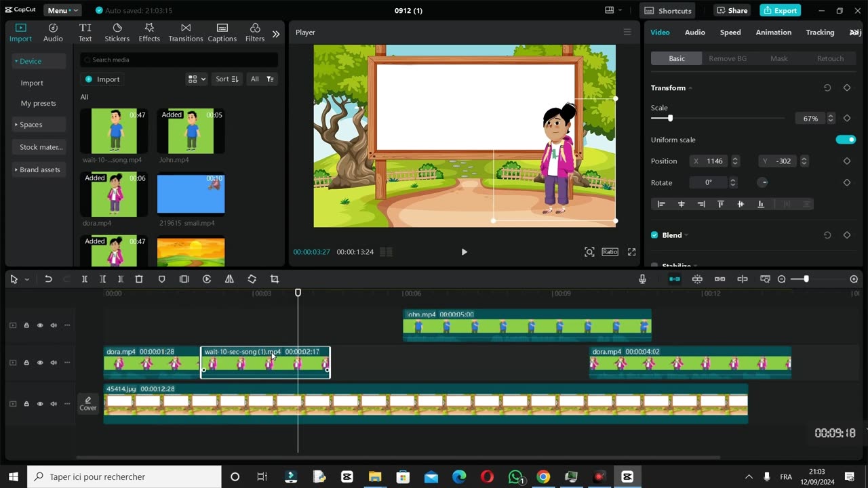868x488 pixels.
Task: Delete the selected clip with trash icon
Action: point(139,279)
